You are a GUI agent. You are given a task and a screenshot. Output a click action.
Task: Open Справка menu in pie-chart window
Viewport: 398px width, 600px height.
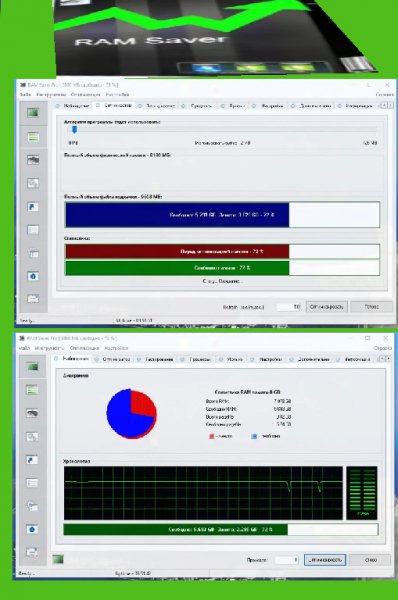(x=383, y=348)
